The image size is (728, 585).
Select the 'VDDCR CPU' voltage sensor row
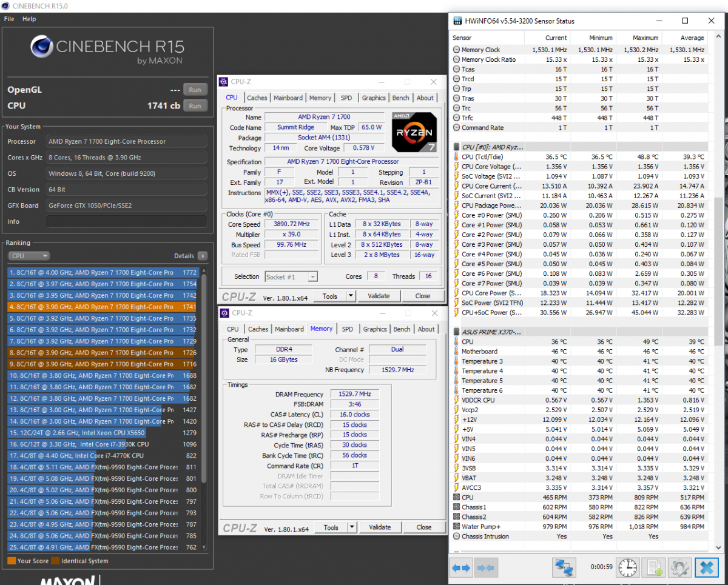point(581,399)
